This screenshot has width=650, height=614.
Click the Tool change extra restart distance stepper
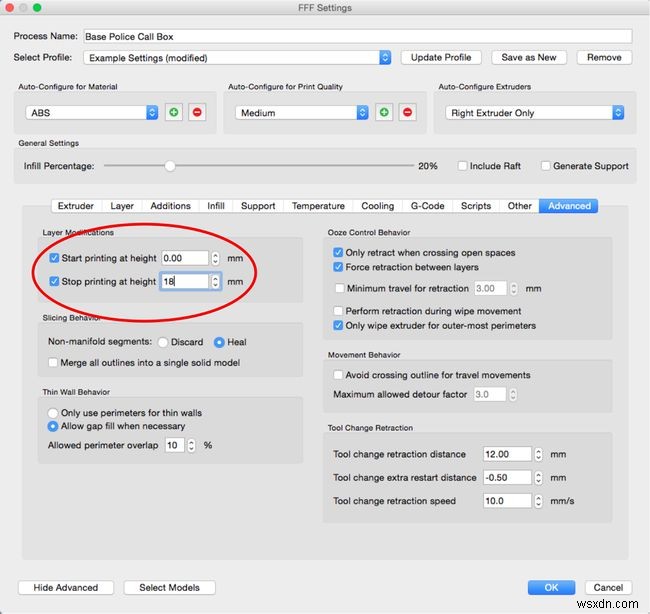coord(538,478)
